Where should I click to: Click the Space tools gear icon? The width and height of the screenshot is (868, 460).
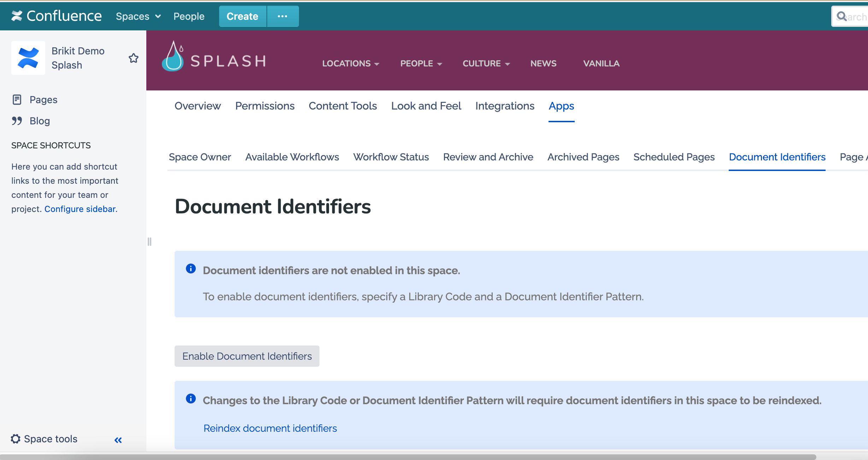pyautogui.click(x=16, y=439)
